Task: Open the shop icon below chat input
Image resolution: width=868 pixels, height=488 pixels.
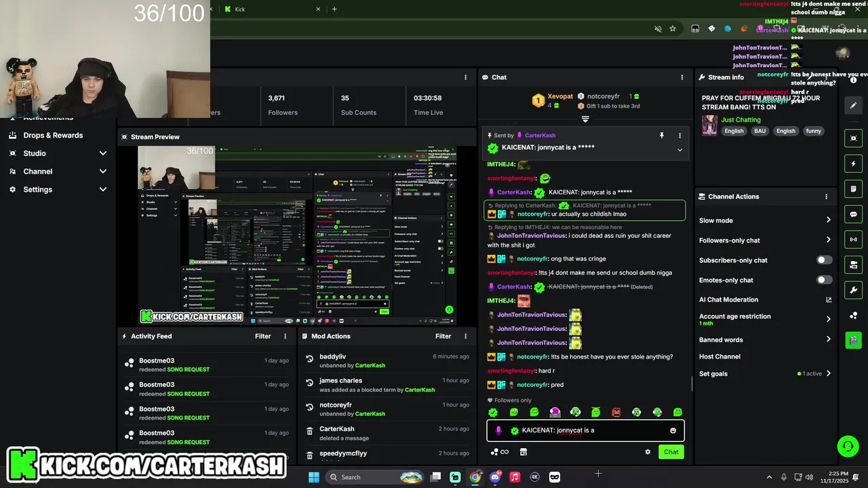Action: click(524, 452)
